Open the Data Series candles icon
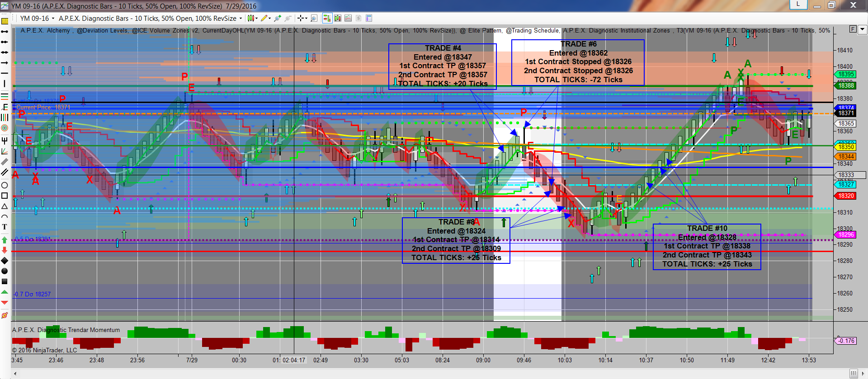Image resolution: width=868 pixels, height=379 pixels. pos(338,18)
